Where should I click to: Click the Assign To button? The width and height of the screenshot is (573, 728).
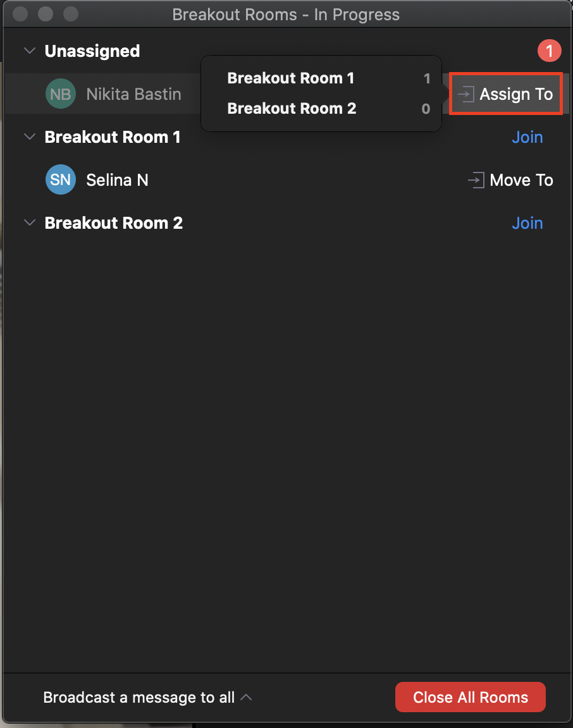505,94
